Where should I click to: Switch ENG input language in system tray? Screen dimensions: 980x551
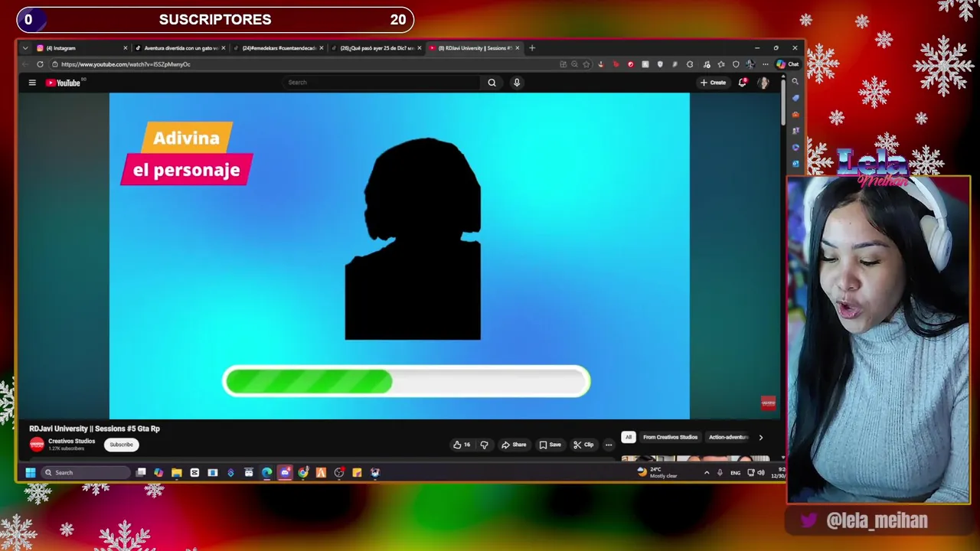click(735, 473)
